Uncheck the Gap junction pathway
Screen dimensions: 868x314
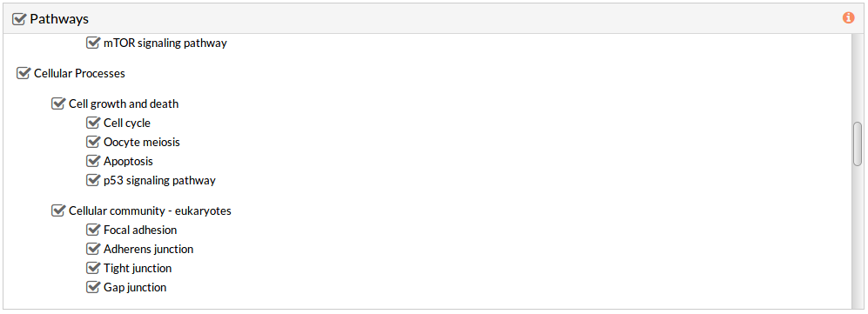click(x=93, y=287)
